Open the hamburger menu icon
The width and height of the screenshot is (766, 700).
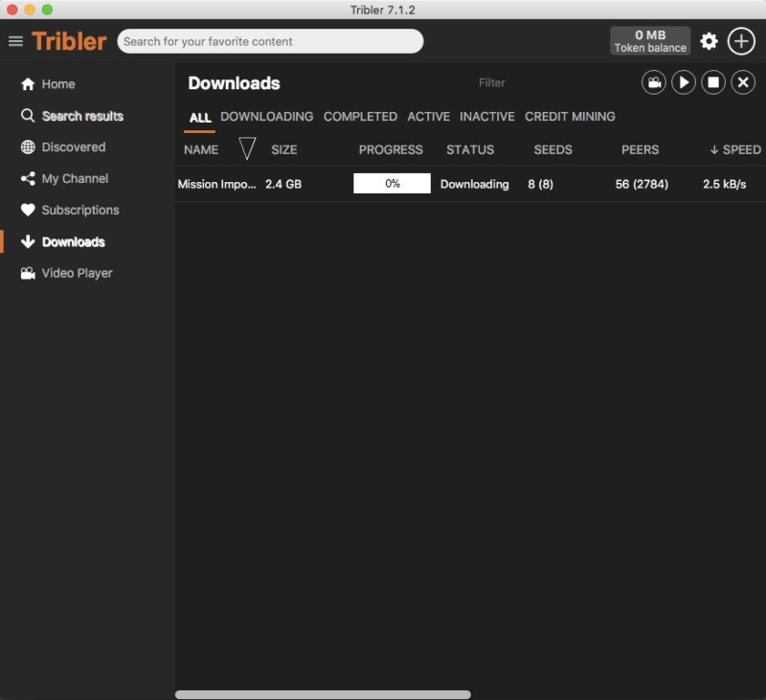[15, 41]
